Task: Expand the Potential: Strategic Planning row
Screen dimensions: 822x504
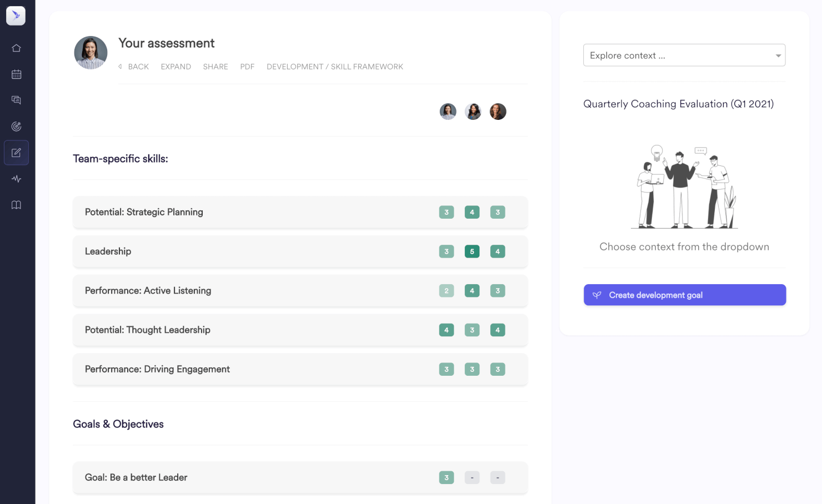Action: coord(300,212)
